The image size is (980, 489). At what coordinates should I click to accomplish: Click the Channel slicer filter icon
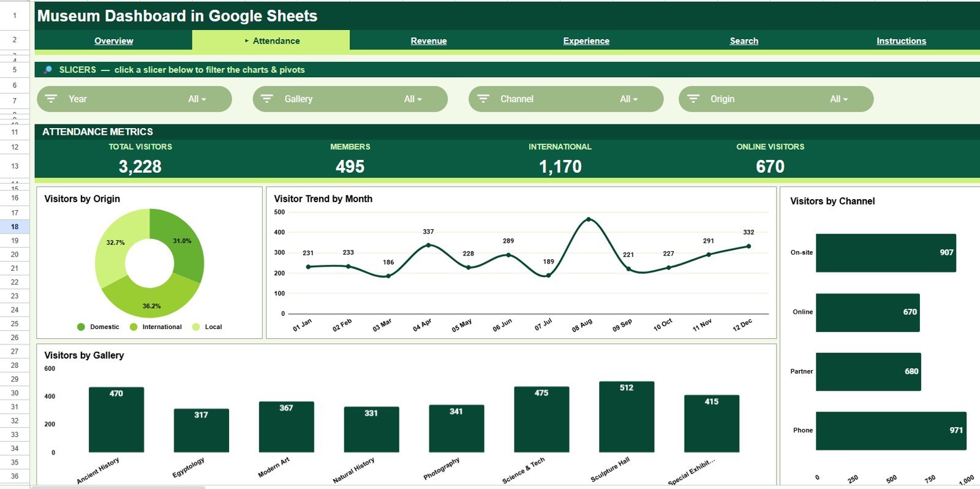click(x=483, y=99)
